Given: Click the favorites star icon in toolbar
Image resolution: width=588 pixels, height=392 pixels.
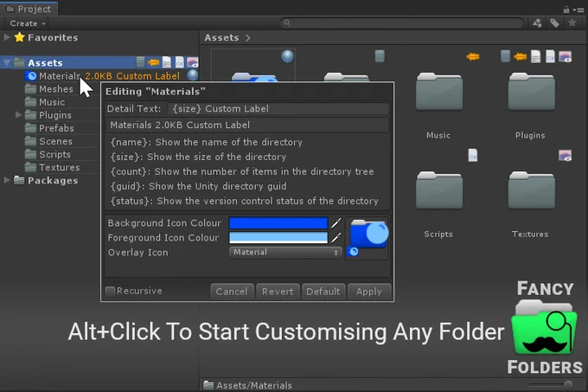Looking at the screenshot, I should click(572, 22).
